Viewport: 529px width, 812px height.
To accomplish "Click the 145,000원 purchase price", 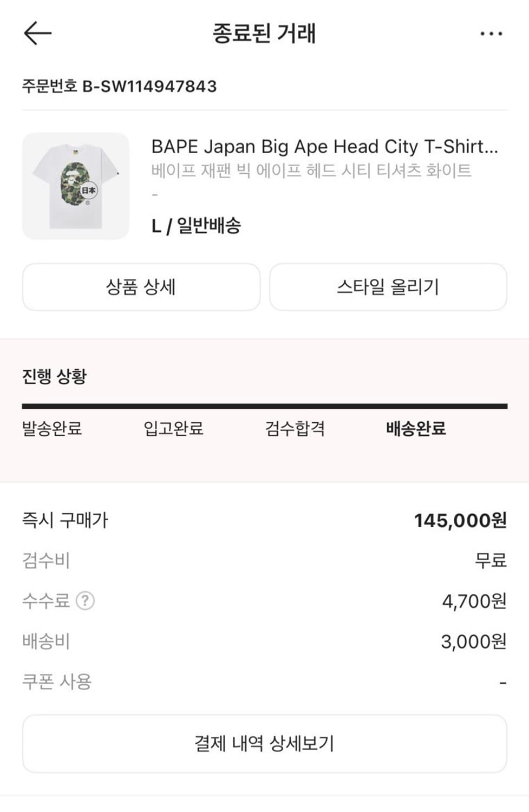I will [460, 520].
